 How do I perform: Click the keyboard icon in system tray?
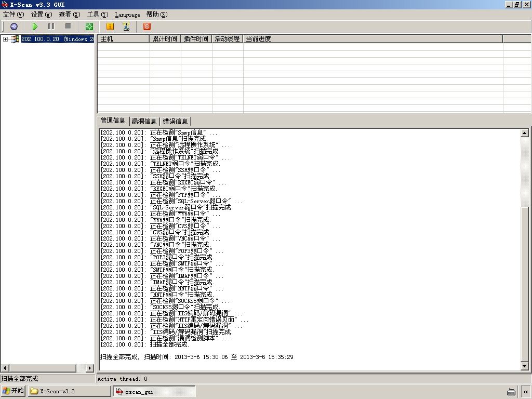pyautogui.click(x=511, y=392)
